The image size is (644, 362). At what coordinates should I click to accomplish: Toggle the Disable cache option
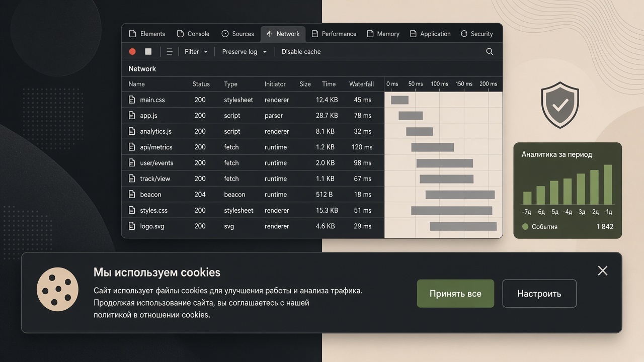pos(301,52)
